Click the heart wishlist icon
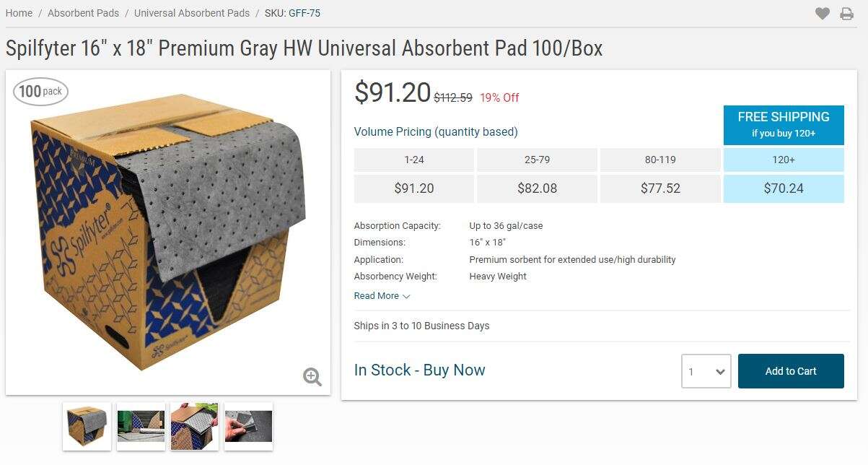Screen dimensions: 868x465 (823, 13)
